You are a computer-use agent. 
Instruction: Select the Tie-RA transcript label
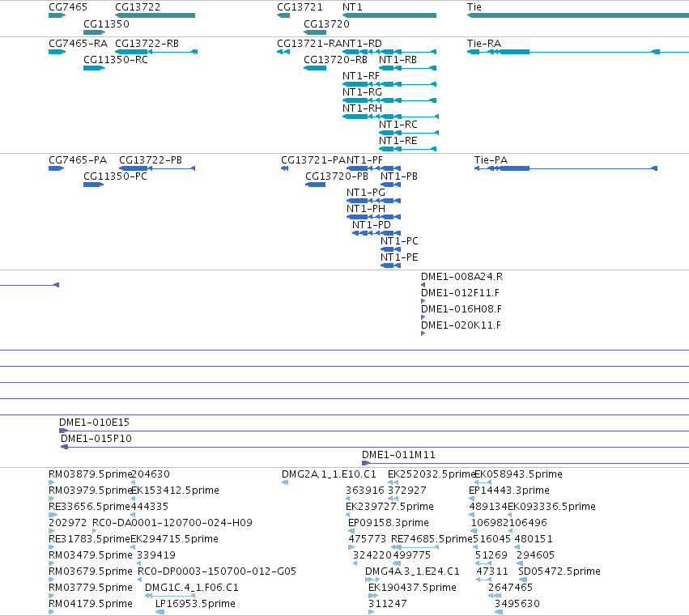[484, 44]
